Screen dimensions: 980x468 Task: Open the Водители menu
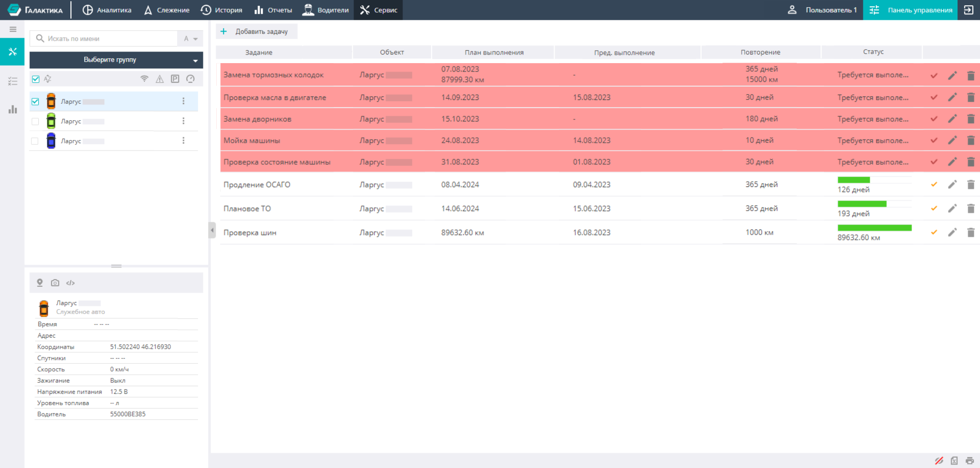tap(326, 10)
